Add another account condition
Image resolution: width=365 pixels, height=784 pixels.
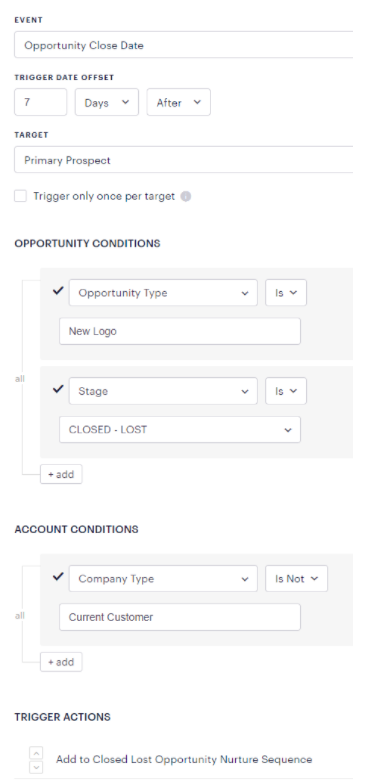(x=61, y=662)
